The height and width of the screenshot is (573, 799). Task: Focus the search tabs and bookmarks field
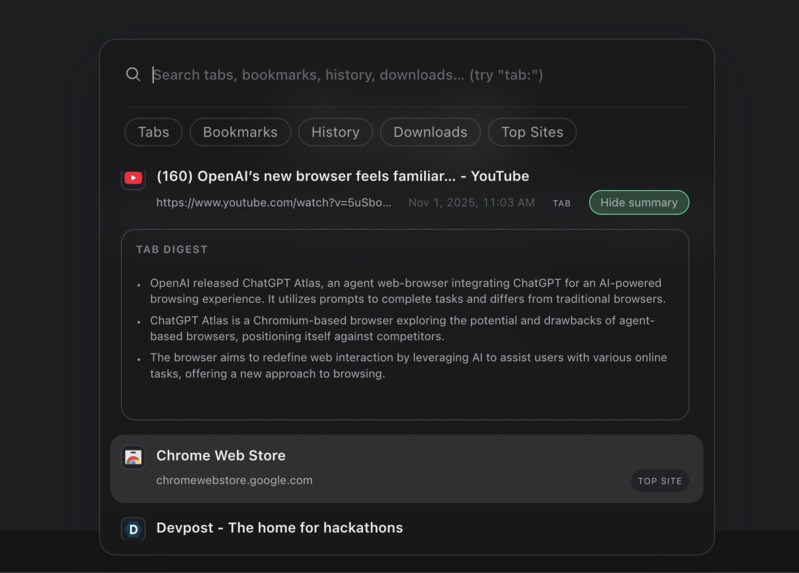(x=348, y=75)
